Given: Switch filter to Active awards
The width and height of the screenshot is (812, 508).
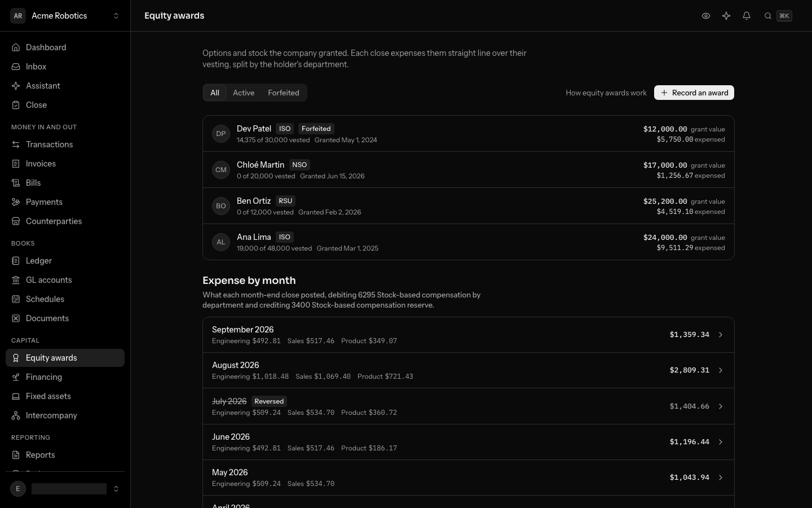Looking at the screenshot, I should (x=244, y=93).
